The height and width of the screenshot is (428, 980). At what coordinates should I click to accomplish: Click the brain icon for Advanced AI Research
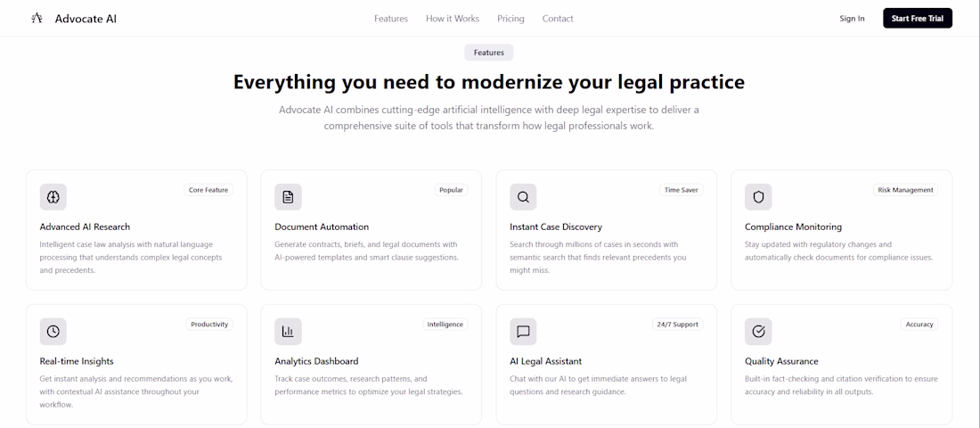pyautogui.click(x=53, y=197)
